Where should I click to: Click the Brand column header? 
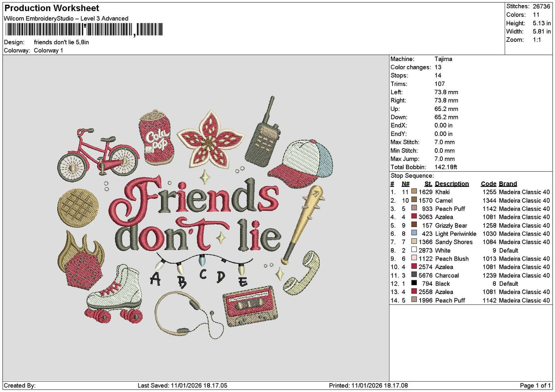click(x=508, y=184)
